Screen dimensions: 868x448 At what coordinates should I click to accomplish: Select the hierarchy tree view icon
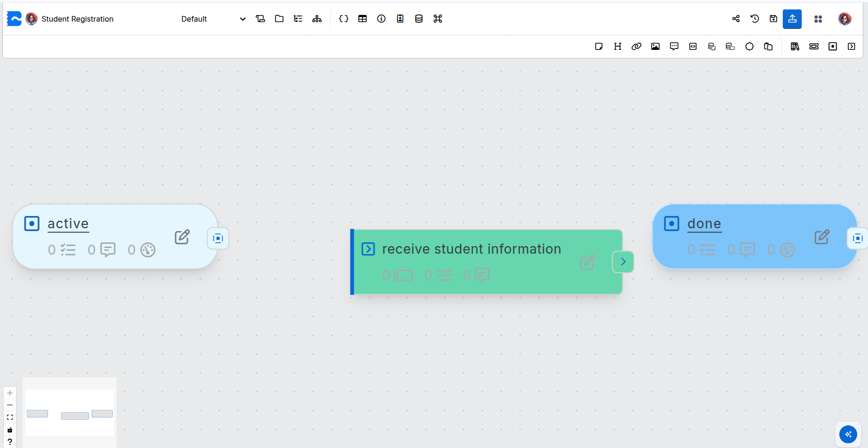tap(317, 19)
